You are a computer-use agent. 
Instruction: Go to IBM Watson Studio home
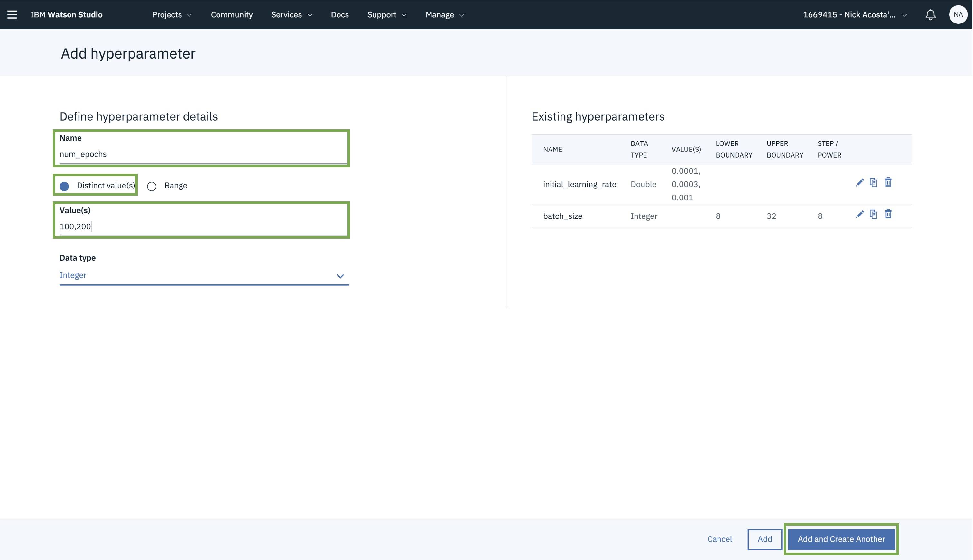click(x=66, y=14)
